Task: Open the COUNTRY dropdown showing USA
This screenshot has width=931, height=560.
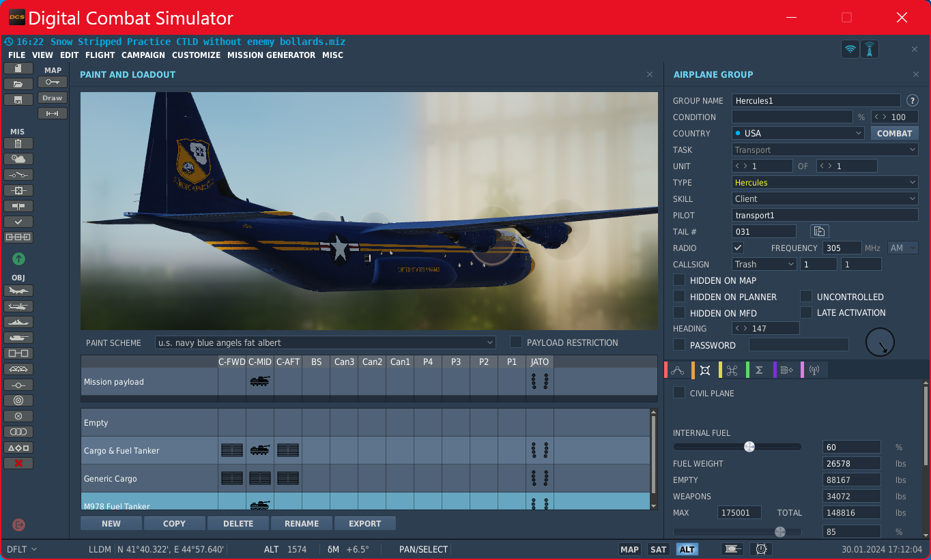Action: [799, 133]
